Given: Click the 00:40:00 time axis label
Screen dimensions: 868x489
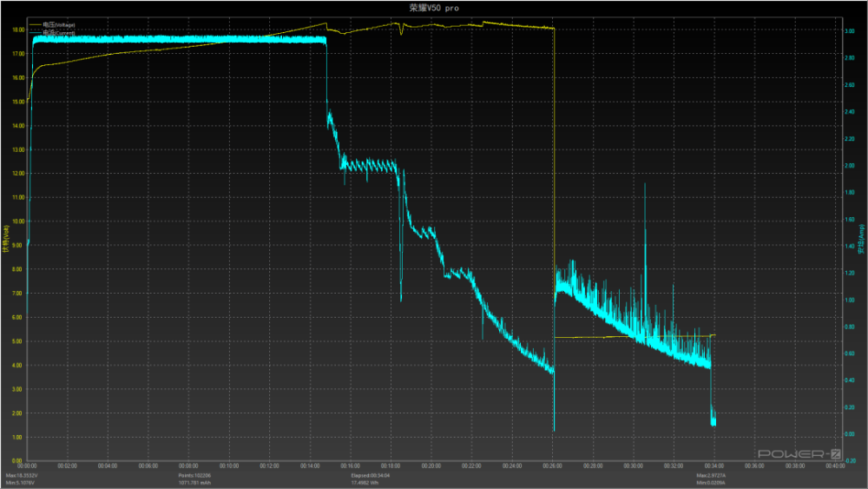Looking at the screenshot, I should coord(835,466).
